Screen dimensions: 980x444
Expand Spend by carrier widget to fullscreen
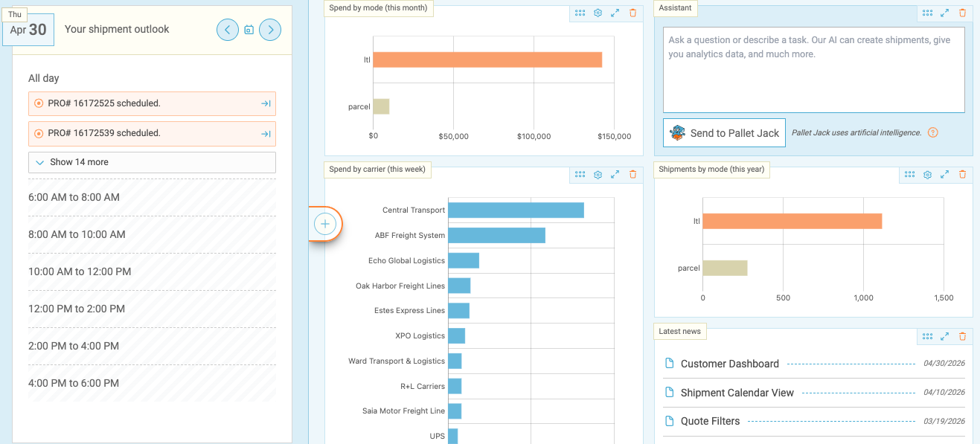[x=615, y=175]
